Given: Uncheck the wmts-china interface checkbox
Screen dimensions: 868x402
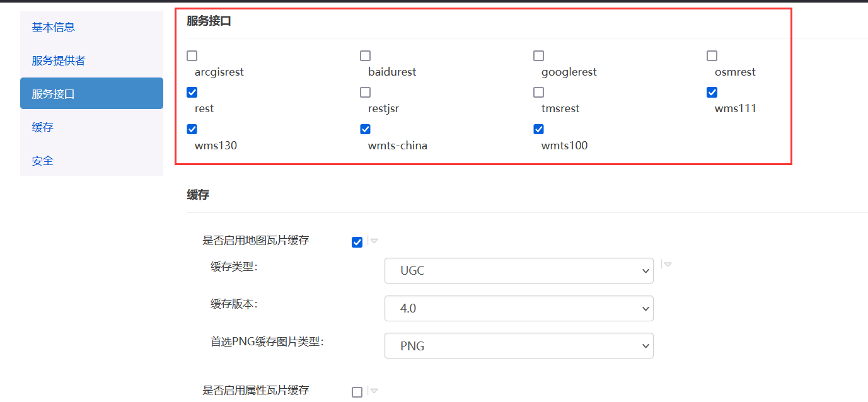Looking at the screenshot, I should coord(366,129).
